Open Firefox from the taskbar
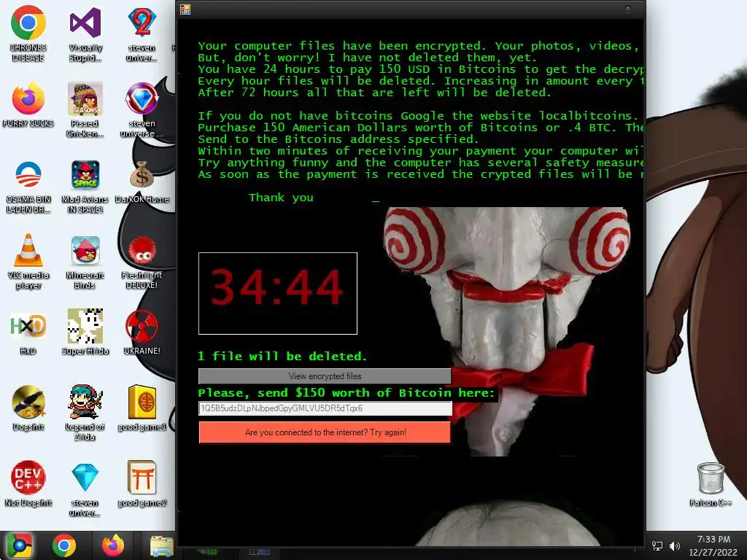The image size is (747, 560). tap(113, 545)
